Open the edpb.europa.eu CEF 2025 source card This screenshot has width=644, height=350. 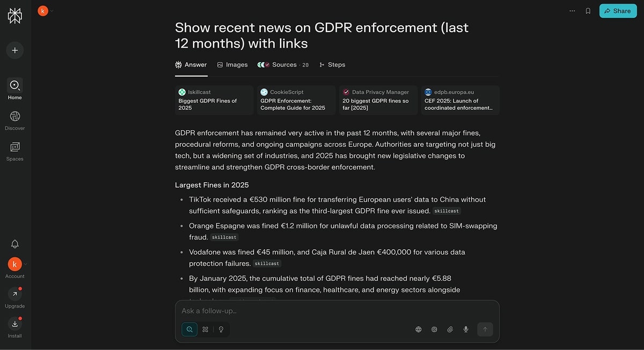[x=460, y=100]
